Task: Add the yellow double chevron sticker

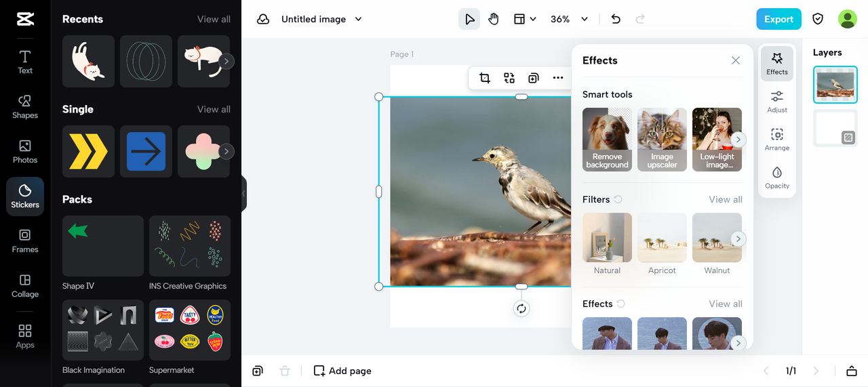Action: tap(89, 151)
